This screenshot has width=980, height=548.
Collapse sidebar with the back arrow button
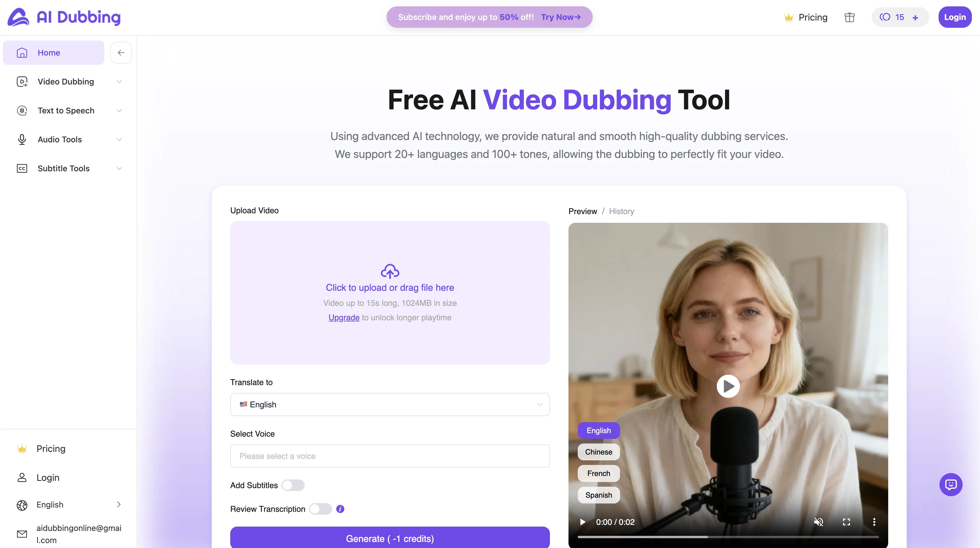(x=121, y=52)
